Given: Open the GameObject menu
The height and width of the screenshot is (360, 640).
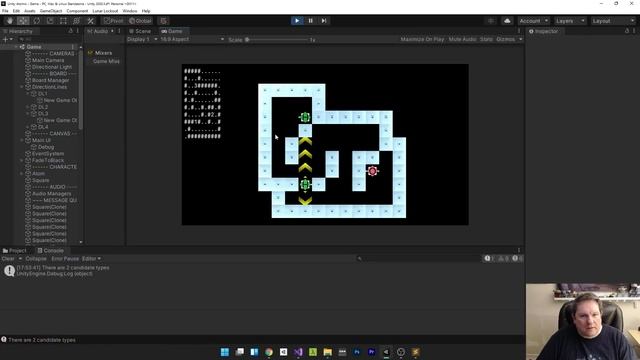Looking at the screenshot, I should point(51,11).
